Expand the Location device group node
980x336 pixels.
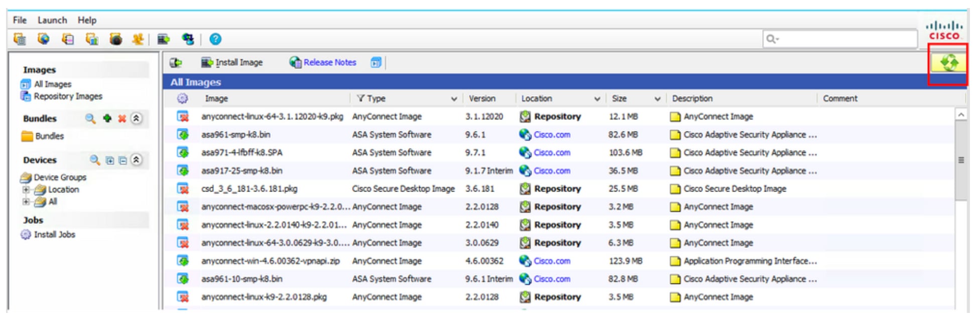[26, 190]
